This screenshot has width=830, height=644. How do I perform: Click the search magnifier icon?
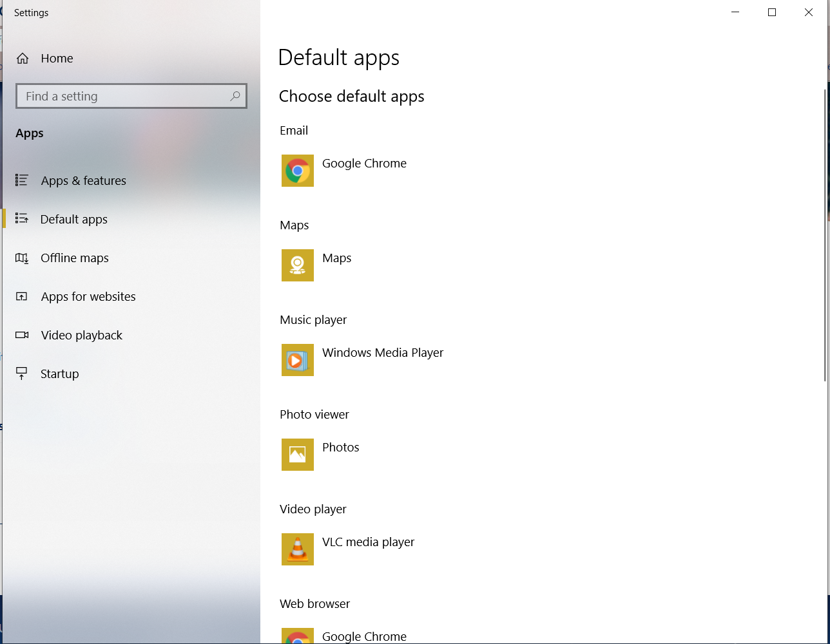[x=236, y=95]
